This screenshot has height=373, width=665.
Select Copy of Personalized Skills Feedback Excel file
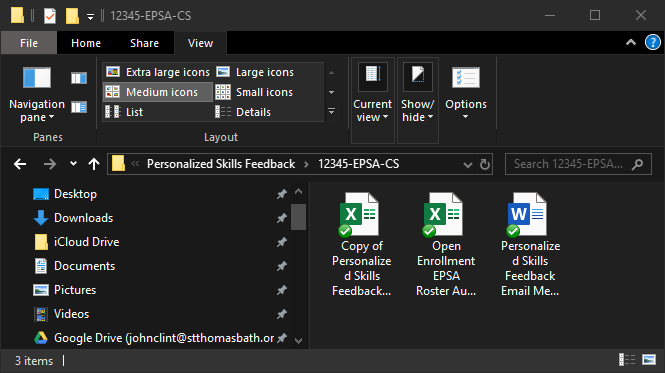point(361,244)
